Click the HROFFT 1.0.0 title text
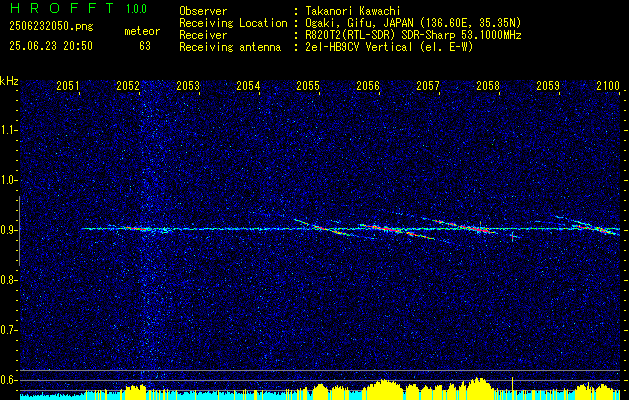The image size is (629, 400). coord(78,8)
